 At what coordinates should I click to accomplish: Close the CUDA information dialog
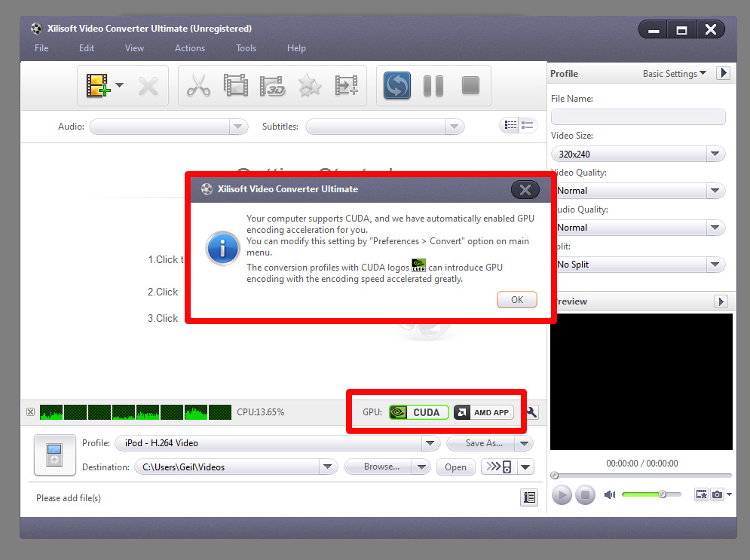click(525, 190)
